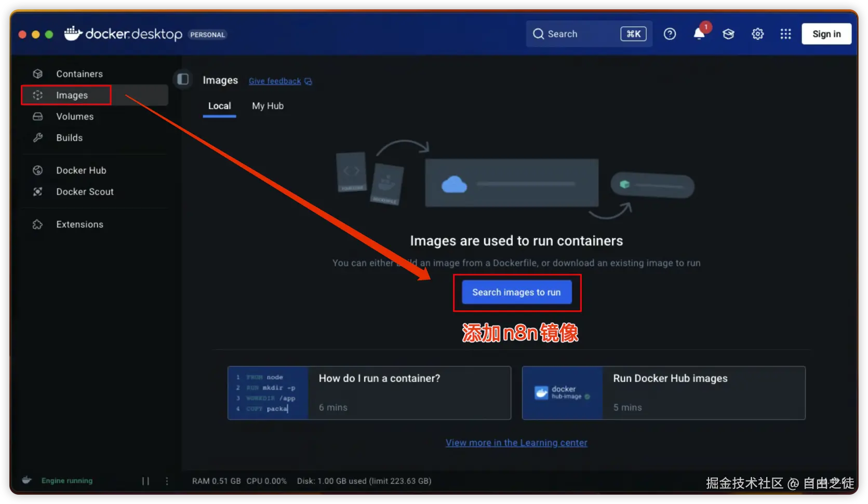868x504 pixels.
Task: Open Settings gear icon
Action: (757, 34)
